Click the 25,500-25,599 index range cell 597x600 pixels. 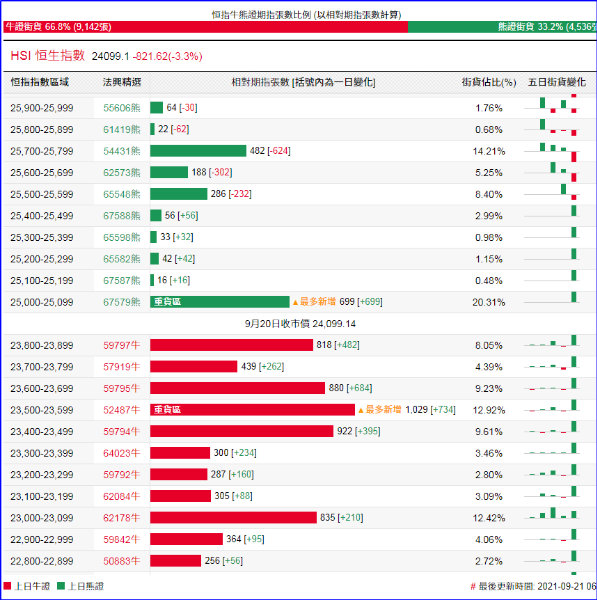[x=42, y=194]
